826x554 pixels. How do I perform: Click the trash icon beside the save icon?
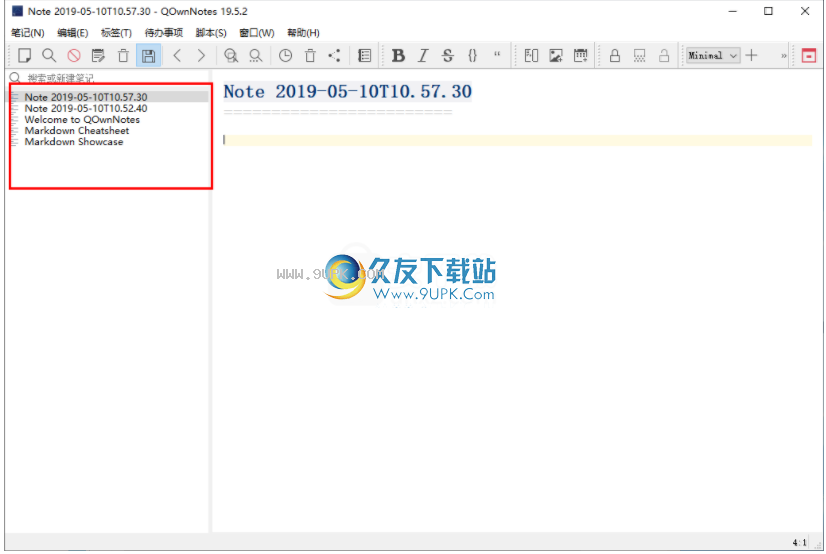click(123, 55)
